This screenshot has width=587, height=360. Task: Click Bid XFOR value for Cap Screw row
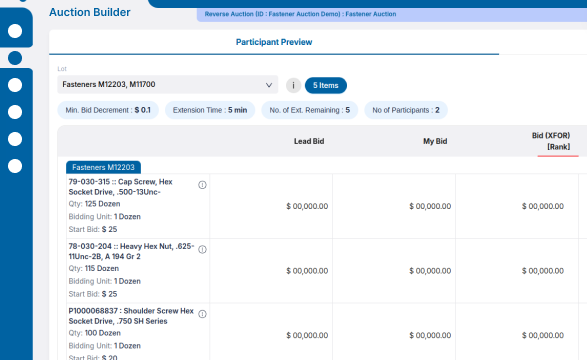pyautogui.click(x=543, y=206)
